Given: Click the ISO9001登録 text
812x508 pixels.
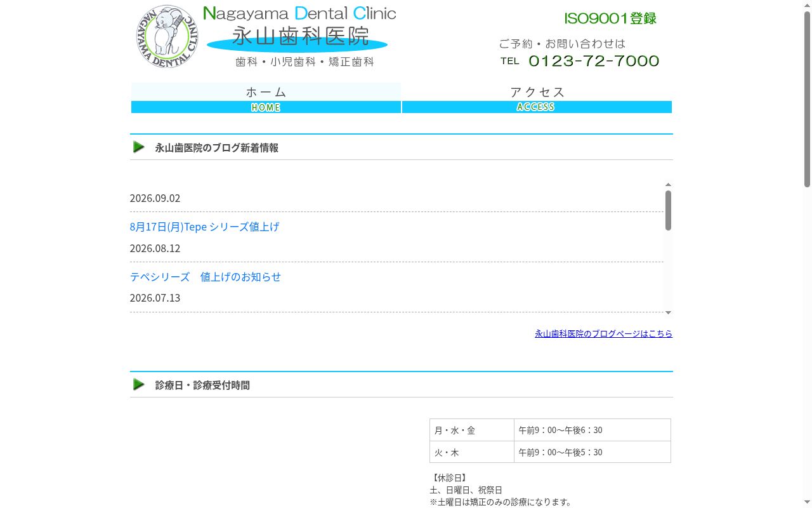Looking at the screenshot, I should point(610,18).
